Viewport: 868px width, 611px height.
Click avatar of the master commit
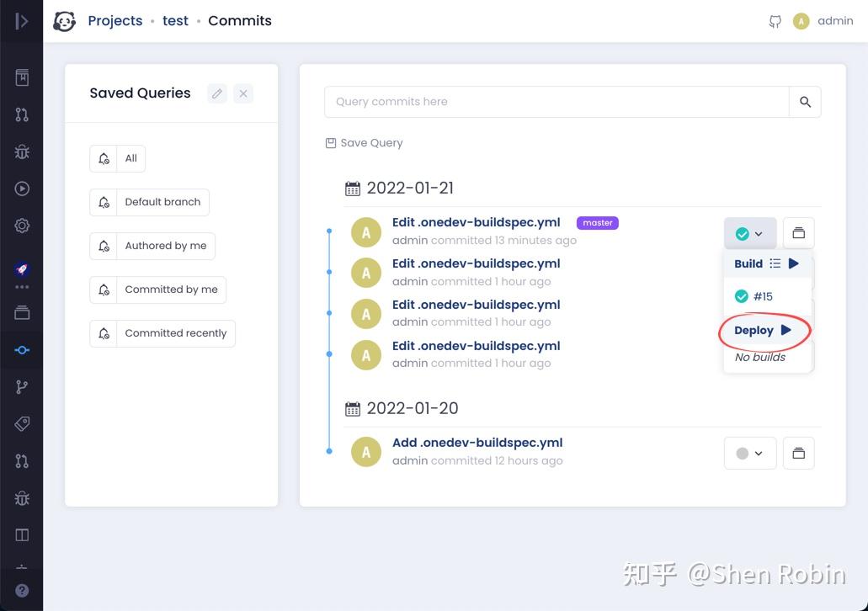(x=366, y=232)
